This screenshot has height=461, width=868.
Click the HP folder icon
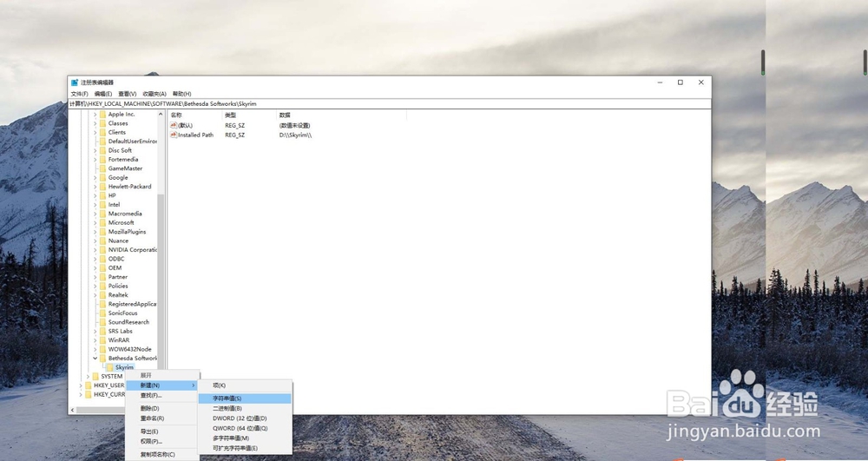(103, 195)
